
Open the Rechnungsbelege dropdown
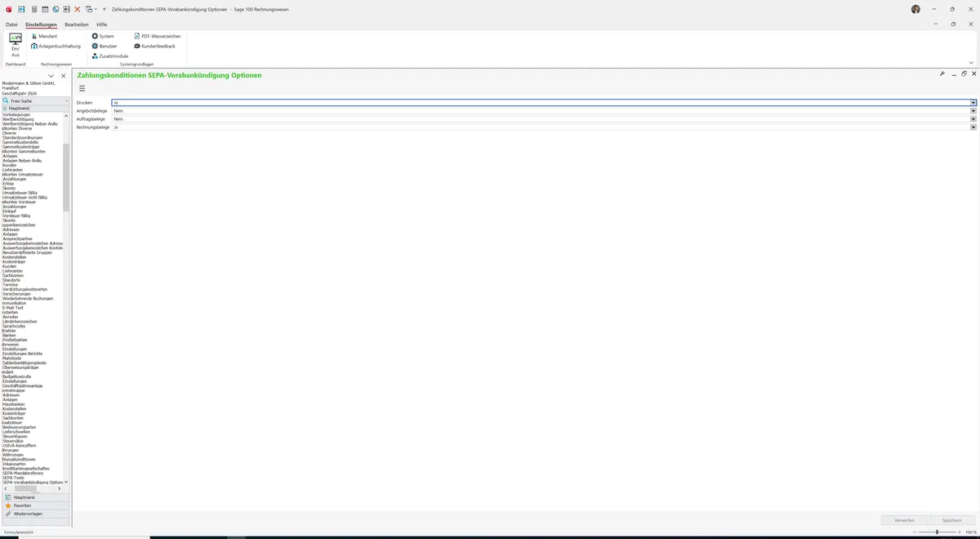click(973, 127)
